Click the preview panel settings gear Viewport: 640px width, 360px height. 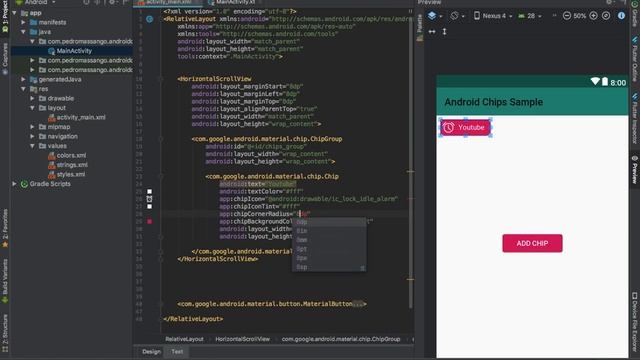point(609,2)
